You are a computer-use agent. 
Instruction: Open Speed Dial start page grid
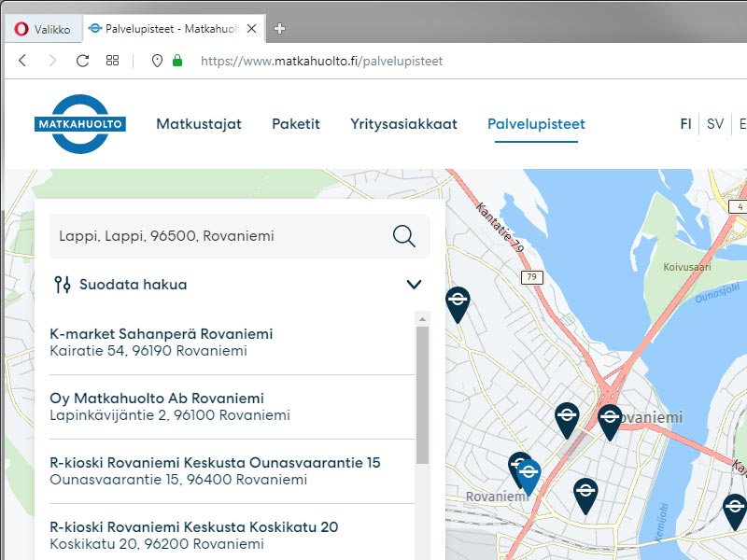pos(112,61)
